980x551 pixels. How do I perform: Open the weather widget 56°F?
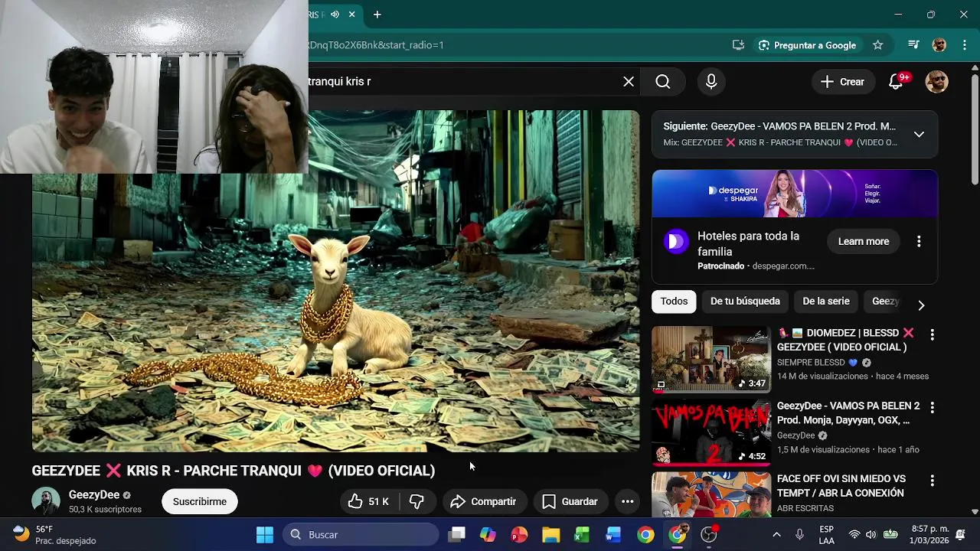(x=55, y=535)
